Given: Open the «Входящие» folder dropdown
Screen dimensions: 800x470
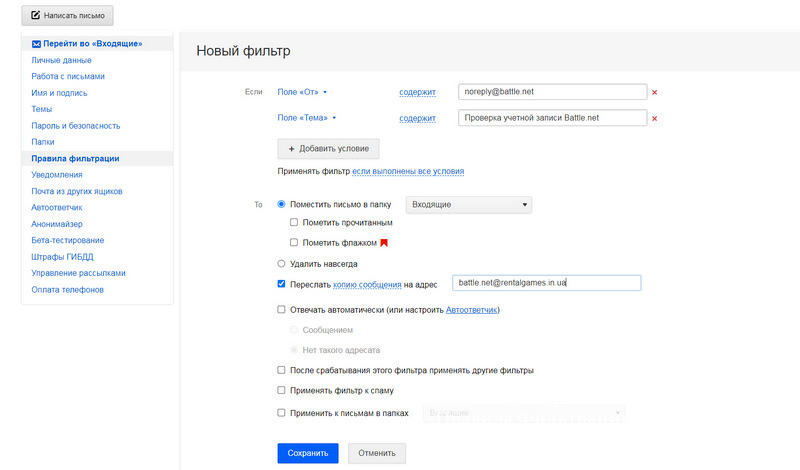Looking at the screenshot, I should pos(469,205).
